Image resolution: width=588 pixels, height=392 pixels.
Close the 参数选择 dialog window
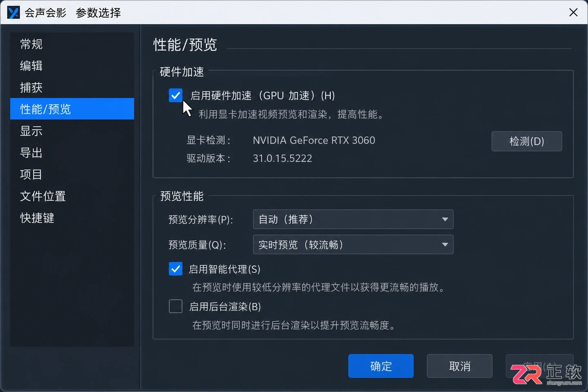[573, 13]
